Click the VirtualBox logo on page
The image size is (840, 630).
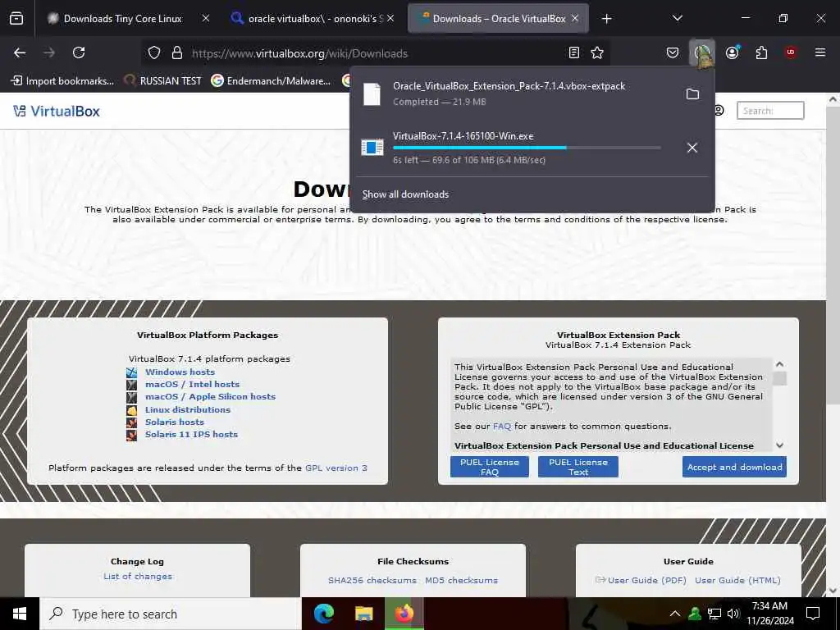(57, 111)
